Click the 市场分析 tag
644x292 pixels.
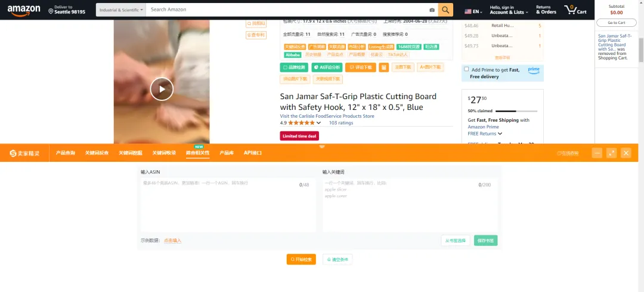tap(356, 47)
